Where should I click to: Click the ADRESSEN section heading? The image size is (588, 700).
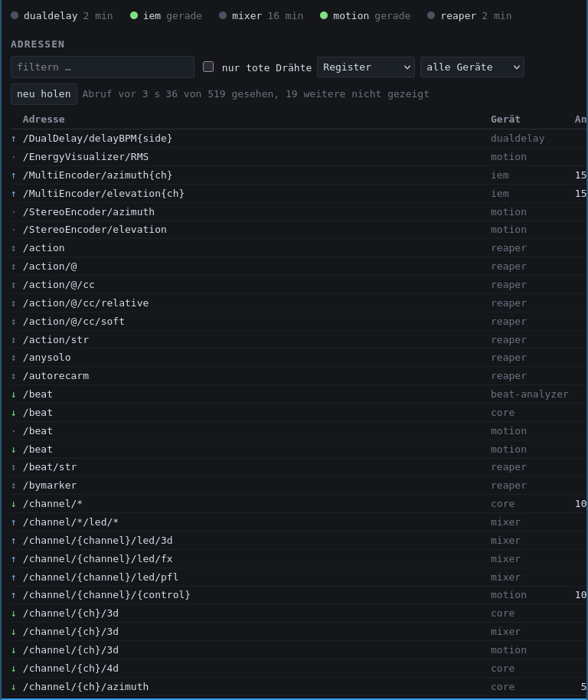click(38, 44)
